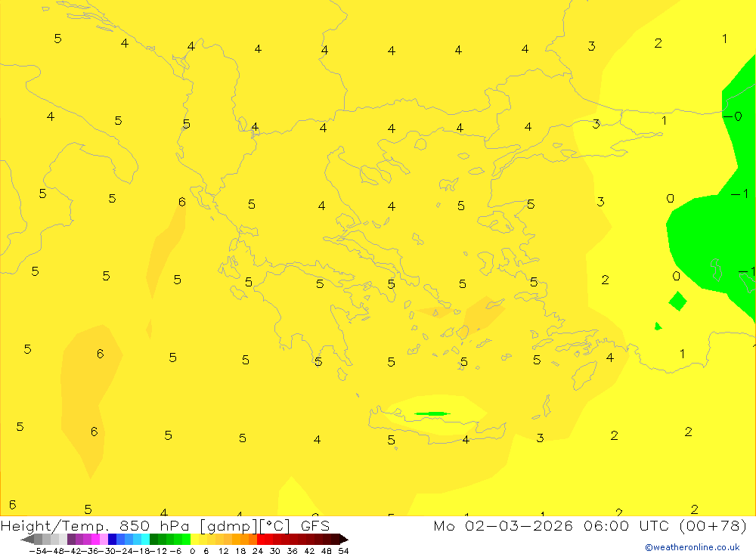
Task: Pick the dark blue swatch in the legend
Action: point(112,539)
